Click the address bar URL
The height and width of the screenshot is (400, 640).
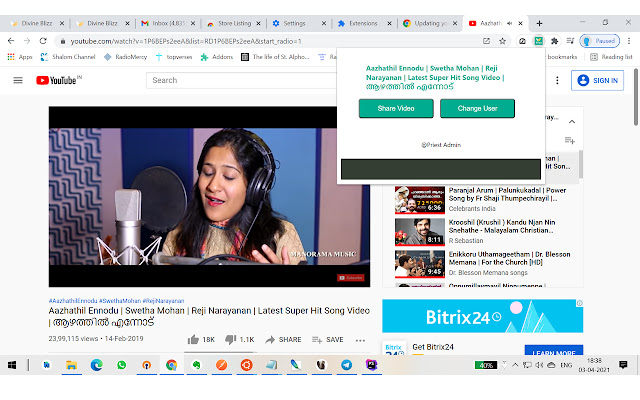pyautogui.click(x=186, y=41)
